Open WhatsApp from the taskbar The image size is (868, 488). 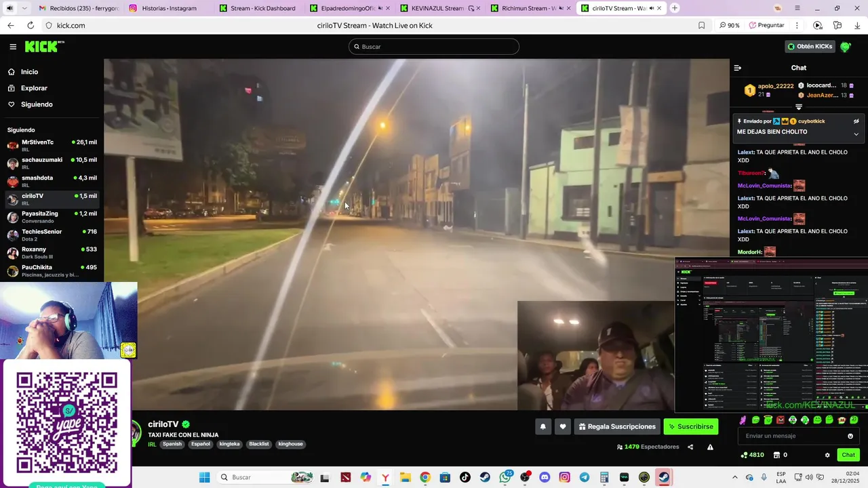click(505, 477)
